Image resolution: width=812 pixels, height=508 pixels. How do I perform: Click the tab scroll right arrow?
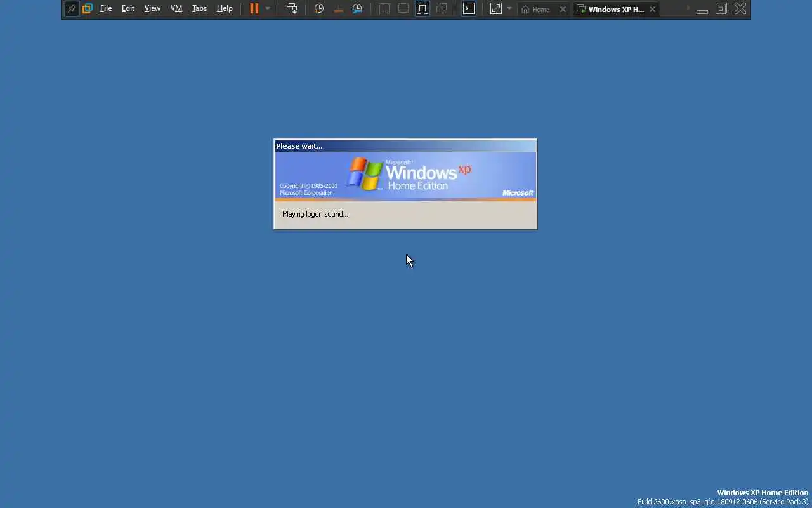pos(688,9)
